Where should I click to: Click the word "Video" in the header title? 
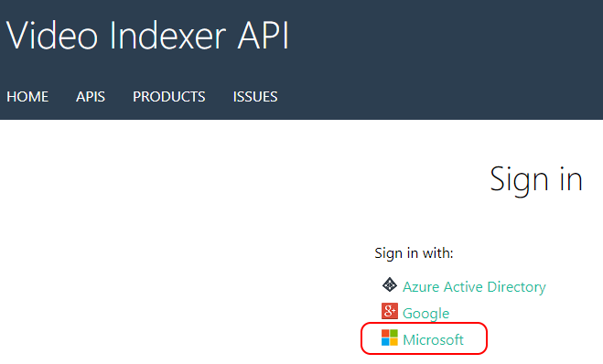(52, 36)
